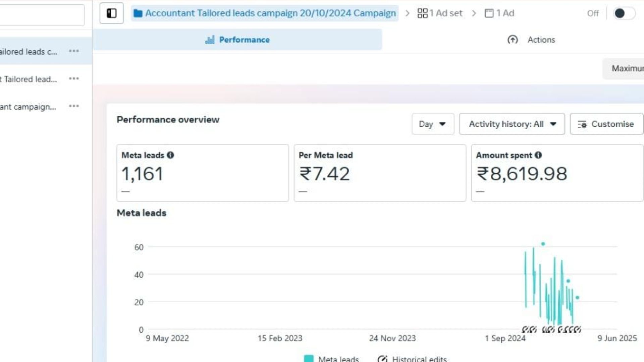Click the Customise settings icon
644x362 pixels.
click(x=582, y=124)
